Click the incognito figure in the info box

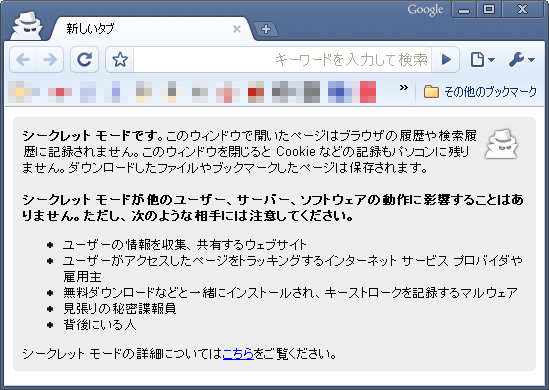[x=501, y=144]
